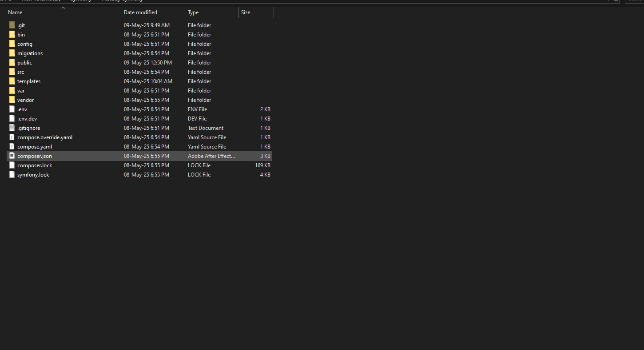This screenshot has width=644, height=350.
Task: Click File folder type in vendor row
Action: (199, 100)
